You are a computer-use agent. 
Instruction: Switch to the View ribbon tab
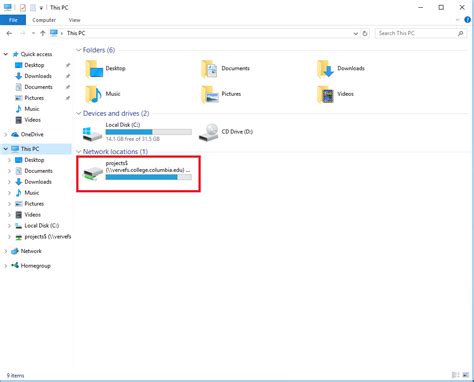(75, 20)
